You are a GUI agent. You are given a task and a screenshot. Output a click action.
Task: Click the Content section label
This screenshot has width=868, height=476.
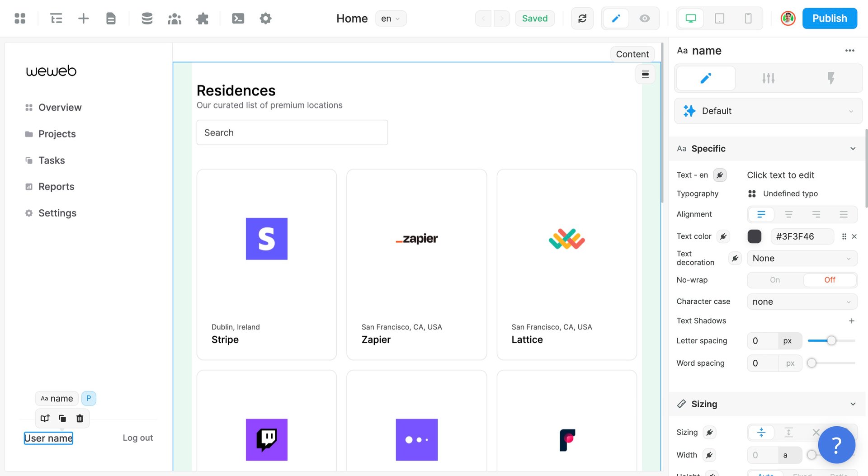point(632,54)
